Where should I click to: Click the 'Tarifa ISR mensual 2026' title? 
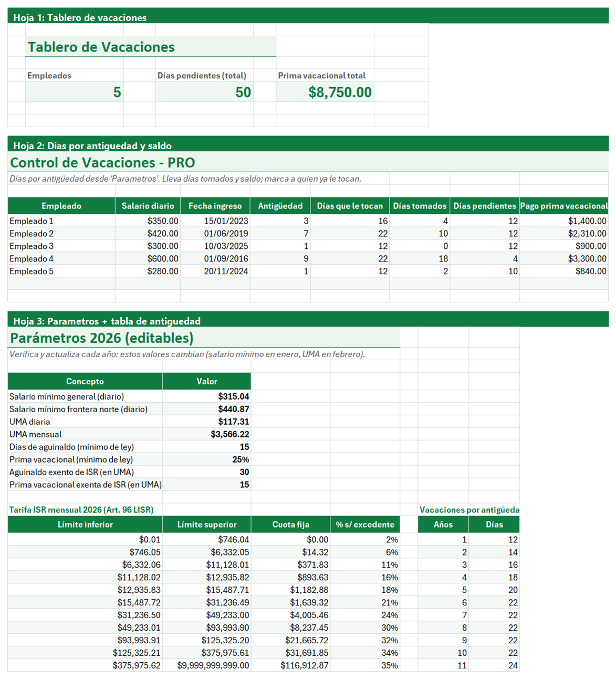tap(81, 510)
